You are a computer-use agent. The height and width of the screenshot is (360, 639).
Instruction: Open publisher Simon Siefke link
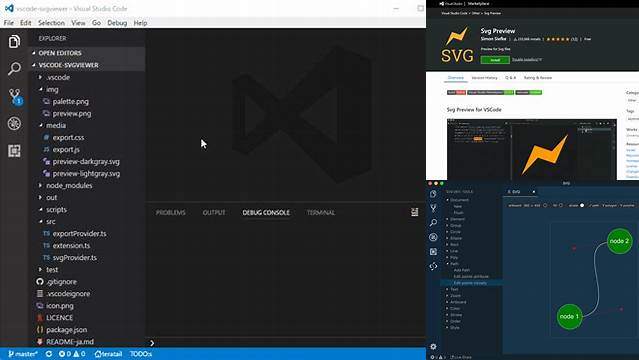click(x=494, y=39)
